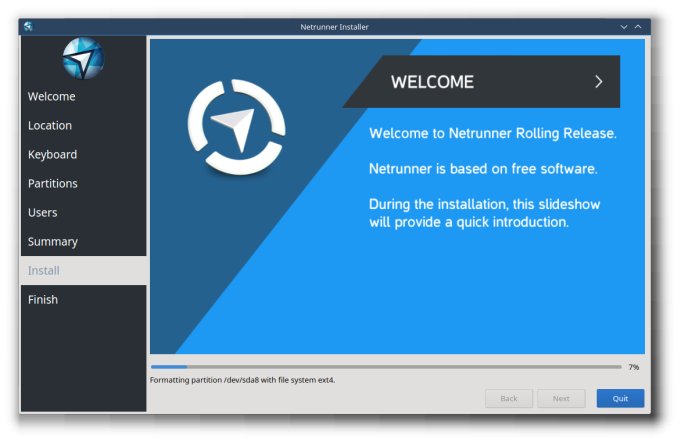Image resolution: width=680 pixels, height=443 pixels.
Task: Click the 7% progress label
Action: point(634,367)
